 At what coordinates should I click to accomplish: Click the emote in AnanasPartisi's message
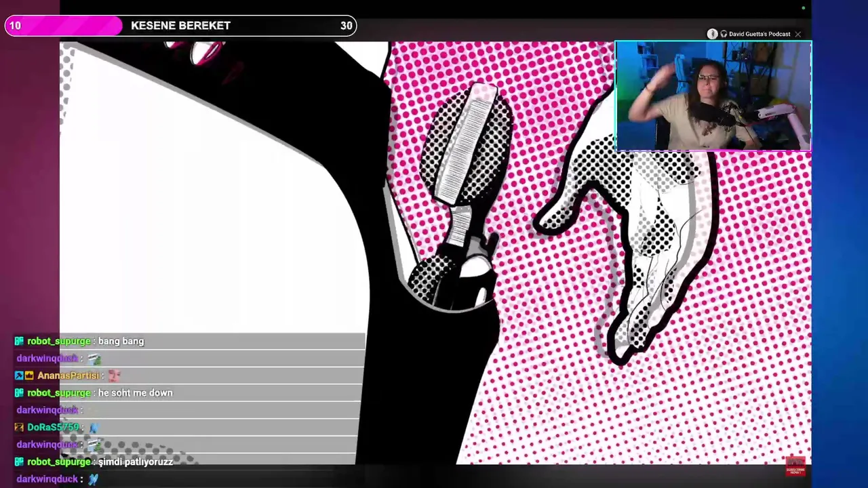point(113,375)
